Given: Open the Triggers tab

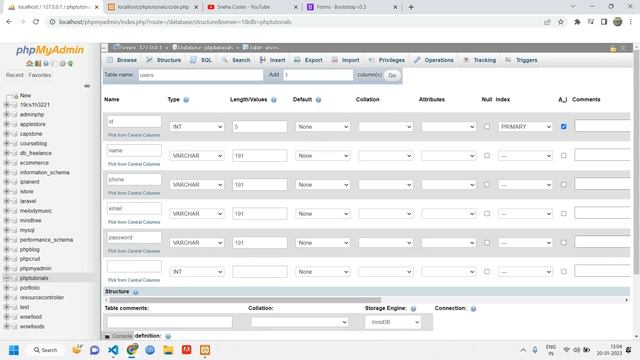Looking at the screenshot, I should 521,60.
